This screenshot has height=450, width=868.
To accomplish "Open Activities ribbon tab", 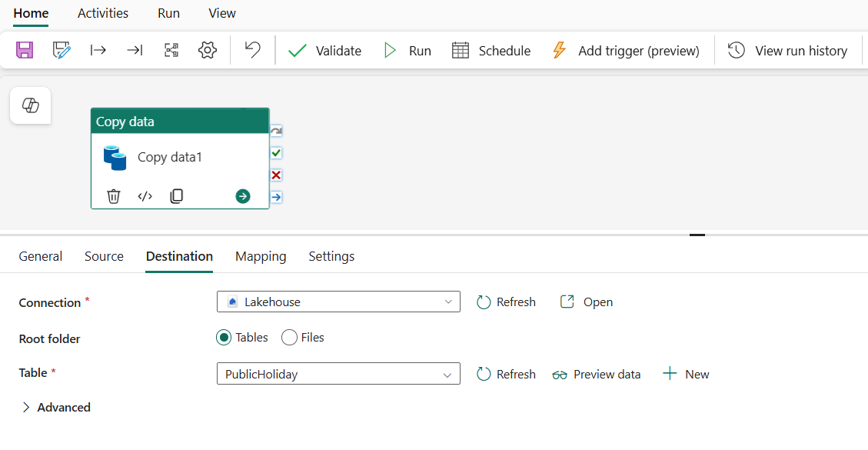I will (x=103, y=13).
